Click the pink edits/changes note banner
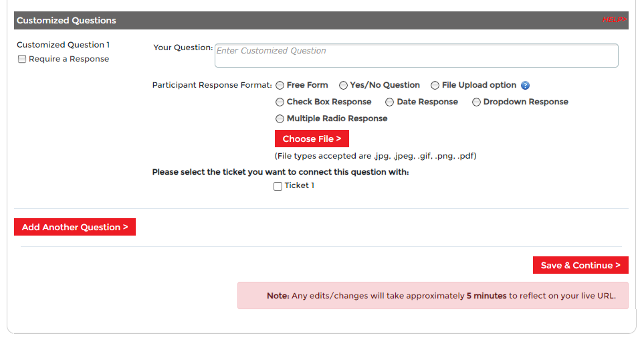644x340 pixels. point(433,296)
